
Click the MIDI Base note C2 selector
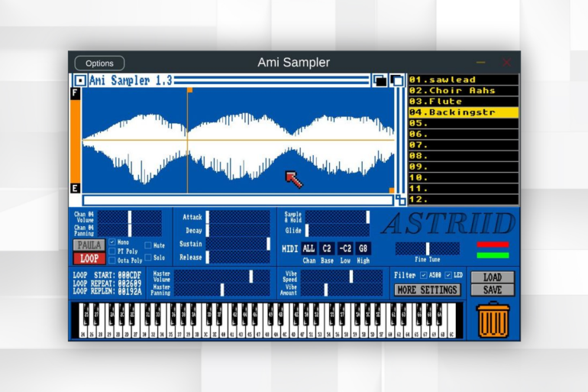point(327,248)
